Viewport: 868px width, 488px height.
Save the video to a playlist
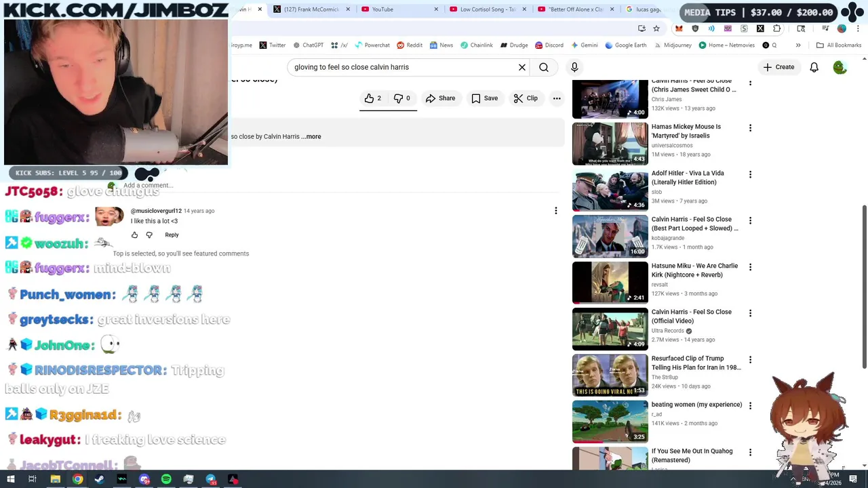click(485, 98)
